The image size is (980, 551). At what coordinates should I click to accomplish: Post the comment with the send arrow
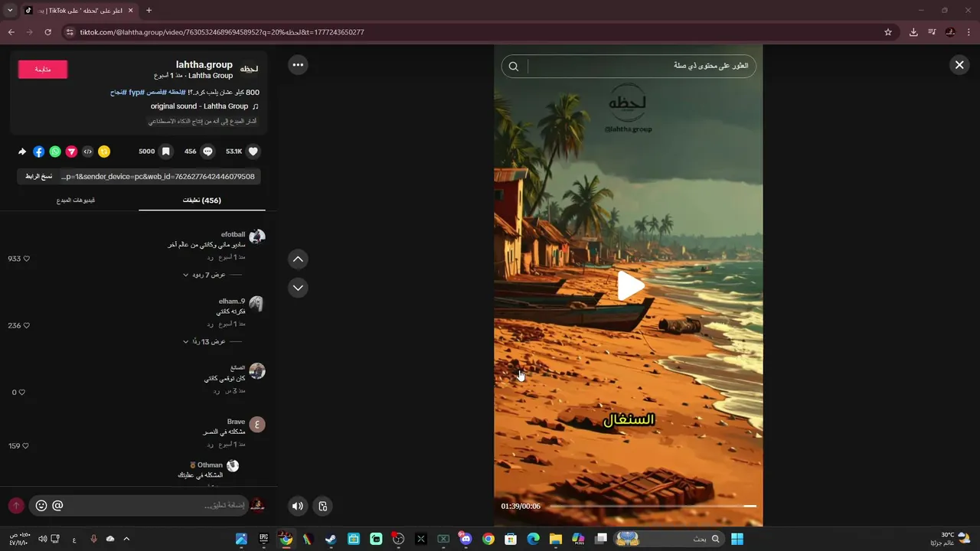point(16,506)
